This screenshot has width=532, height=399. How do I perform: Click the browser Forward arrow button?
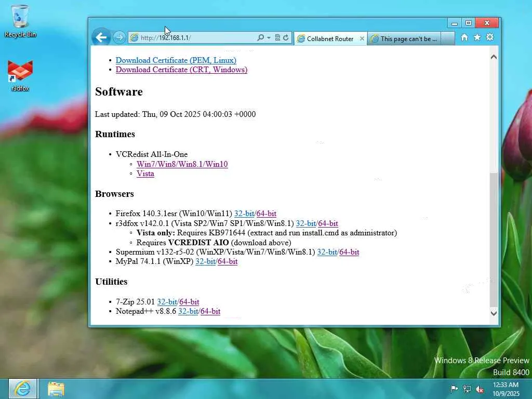pos(119,37)
